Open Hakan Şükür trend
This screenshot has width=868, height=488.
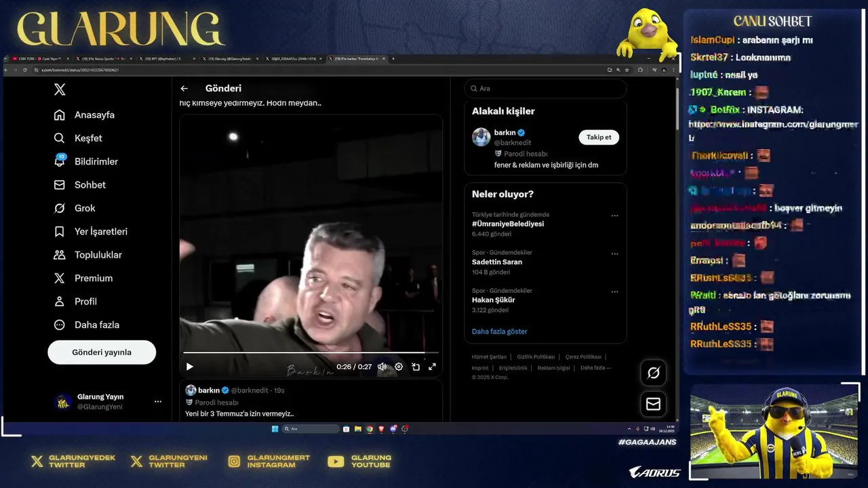click(x=494, y=300)
